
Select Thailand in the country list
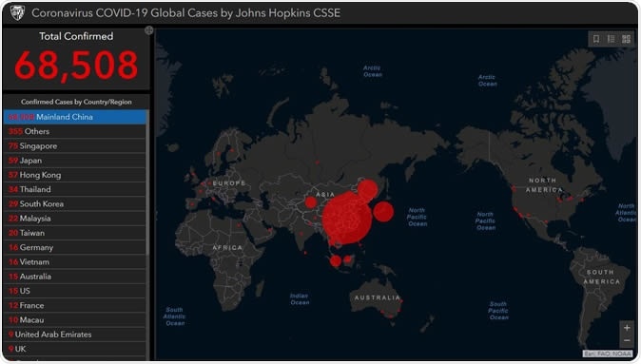tap(75, 189)
